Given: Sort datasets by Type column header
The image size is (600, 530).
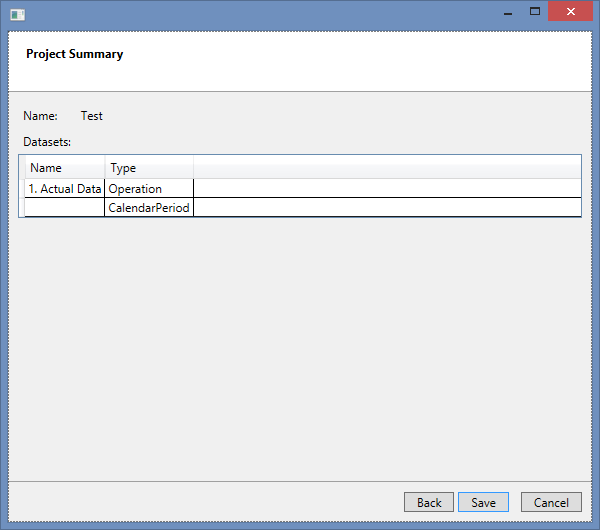Looking at the screenshot, I should pyautogui.click(x=148, y=168).
